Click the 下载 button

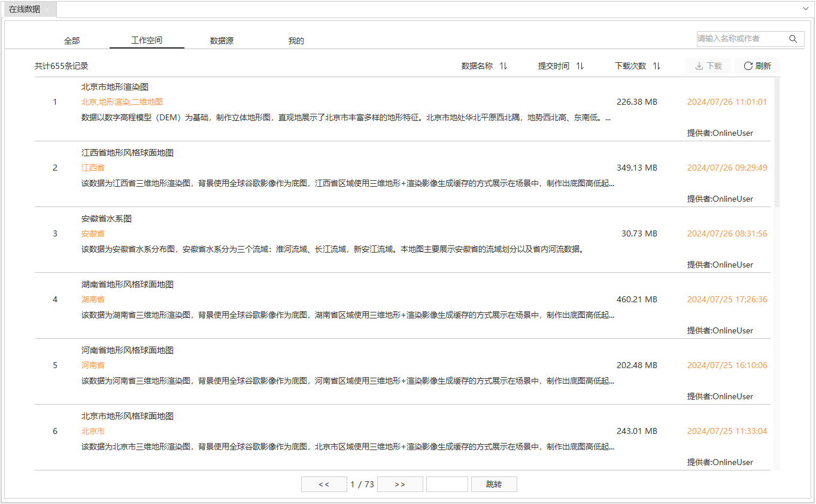pyautogui.click(x=708, y=66)
